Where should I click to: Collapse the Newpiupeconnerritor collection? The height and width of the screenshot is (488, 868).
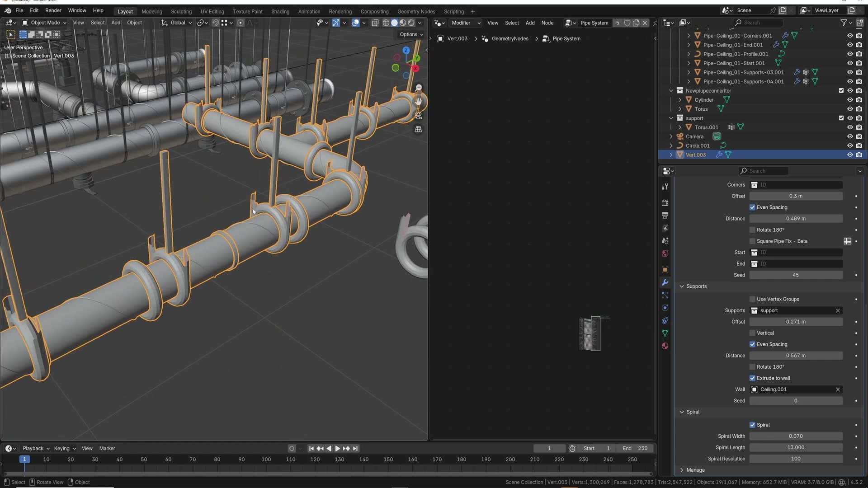(671, 91)
